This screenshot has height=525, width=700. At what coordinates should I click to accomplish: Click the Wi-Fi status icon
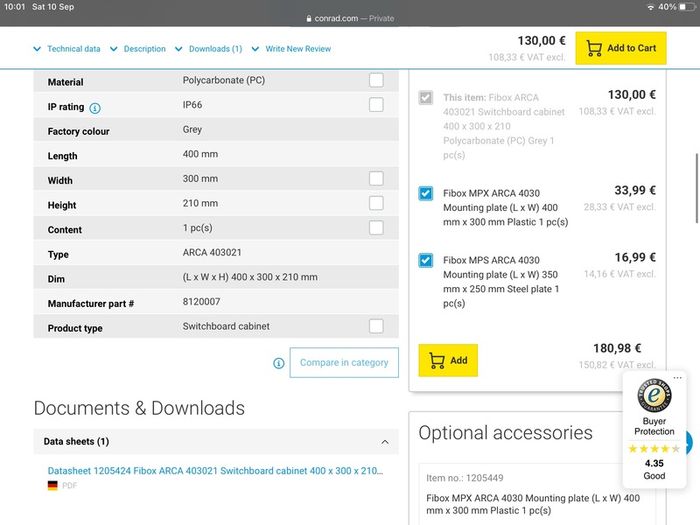click(x=651, y=7)
